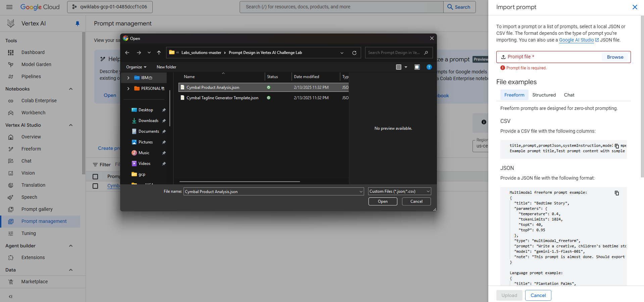This screenshot has width=644, height=302.
Task: Cancel the Import prompt panel
Action: point(538,295)
